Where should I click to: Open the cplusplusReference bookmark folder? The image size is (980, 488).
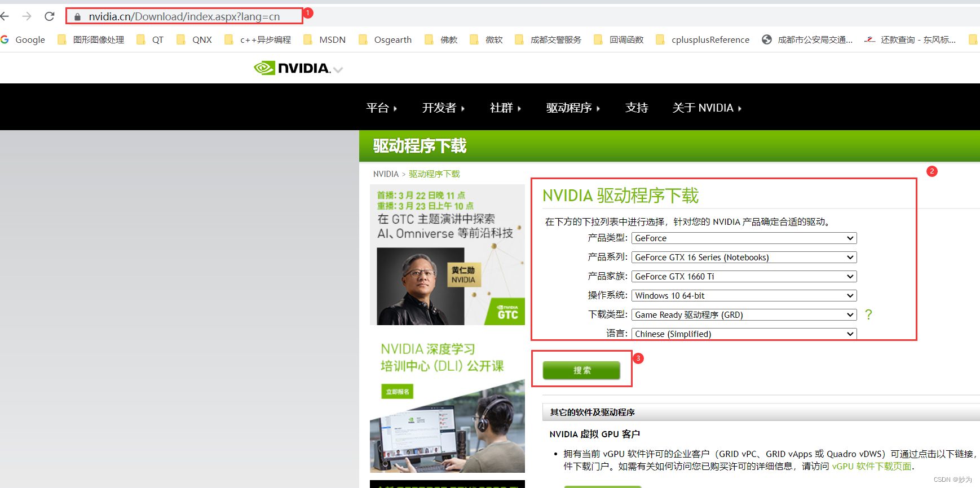[703, 39]
